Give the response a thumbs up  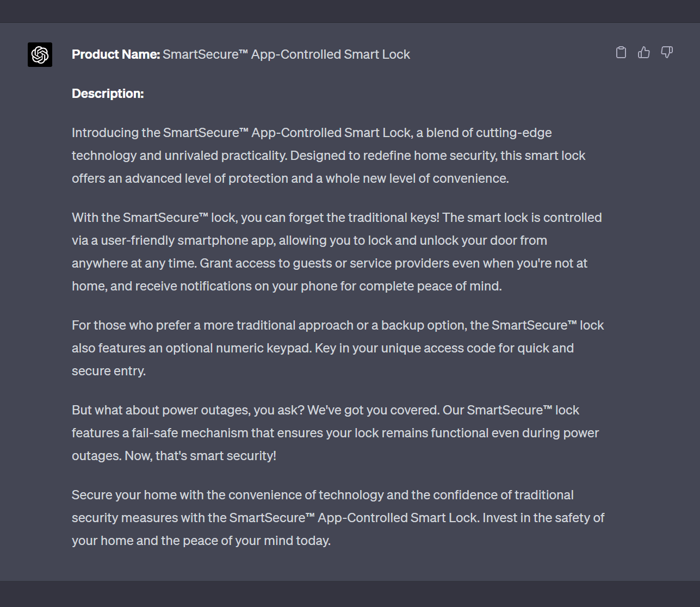[644, 52]
